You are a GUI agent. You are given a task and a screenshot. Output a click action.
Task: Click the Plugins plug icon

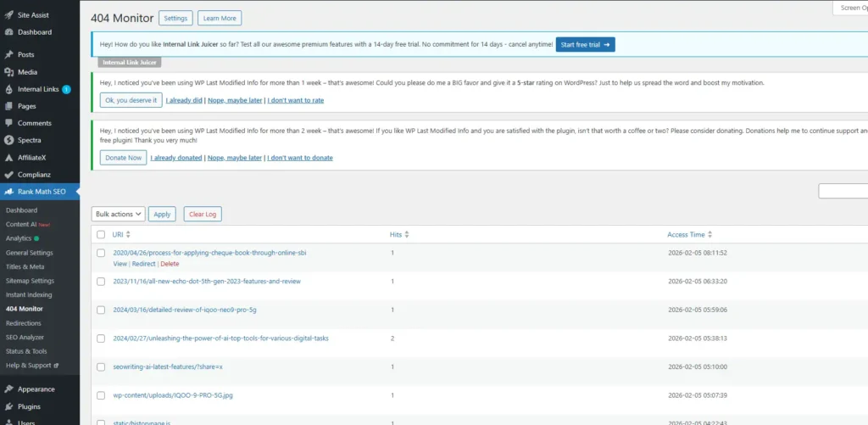point(8,406)
